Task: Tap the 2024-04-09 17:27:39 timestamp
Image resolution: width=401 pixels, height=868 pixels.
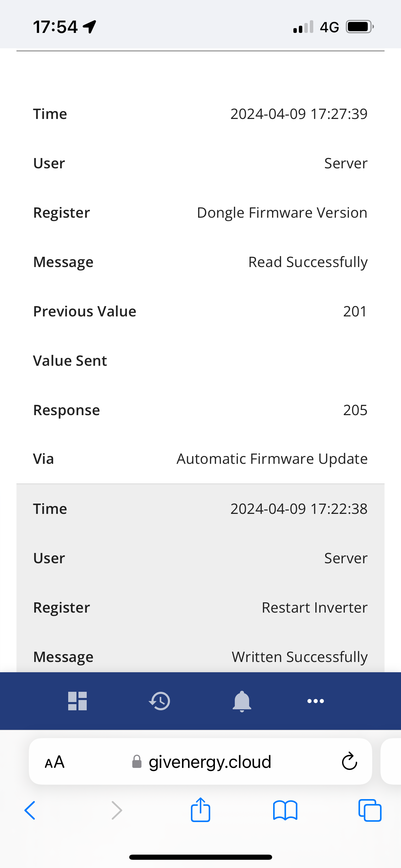Action: pyautogui.click(x=299, y=114)
